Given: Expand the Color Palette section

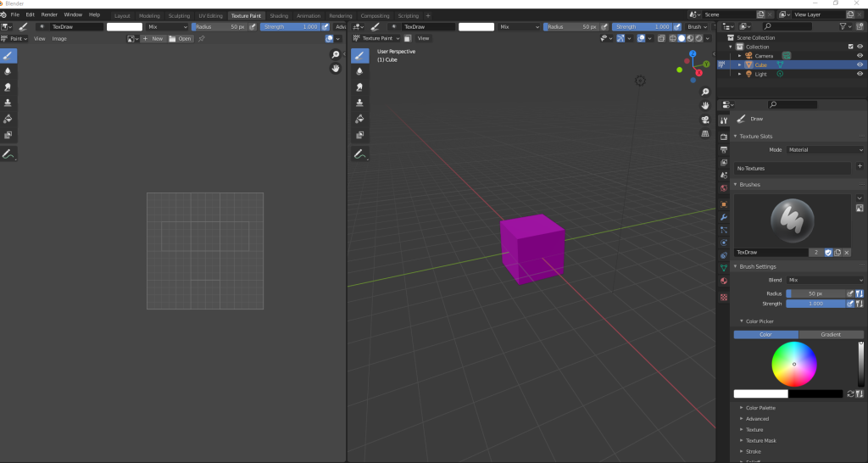Looking at the screenshot, I should tap(760, 408).
